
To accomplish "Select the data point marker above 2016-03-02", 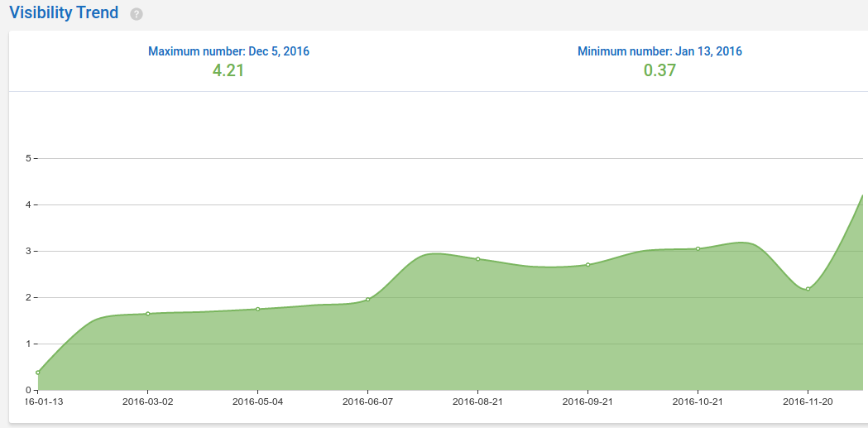I will click(x=147, y=314).
